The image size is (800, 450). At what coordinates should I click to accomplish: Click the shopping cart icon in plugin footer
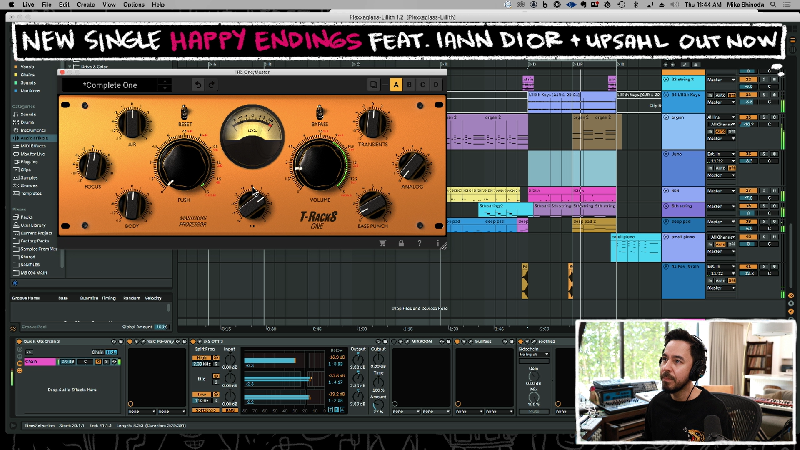383,243
